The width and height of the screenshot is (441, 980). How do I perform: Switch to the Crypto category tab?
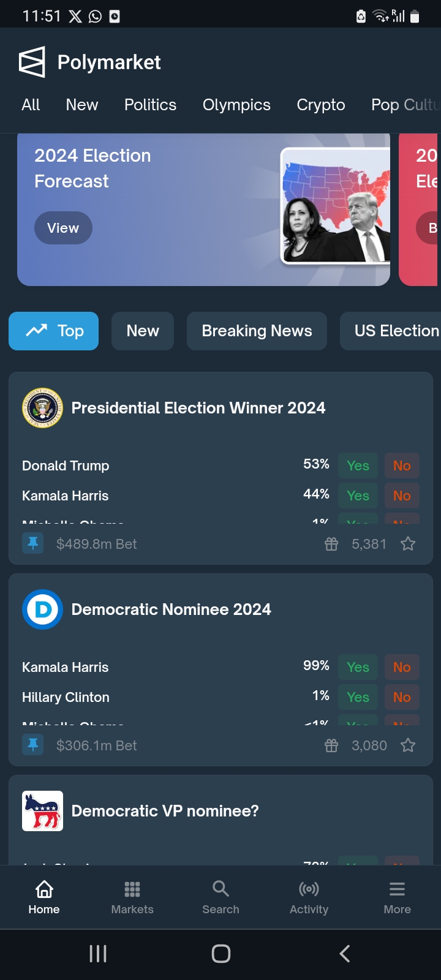click(321, 105)
